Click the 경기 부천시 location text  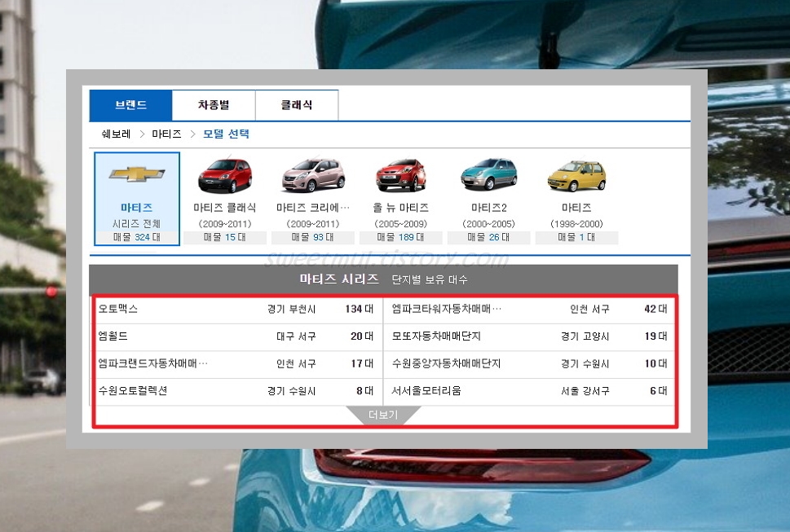(x=291, y=309)
